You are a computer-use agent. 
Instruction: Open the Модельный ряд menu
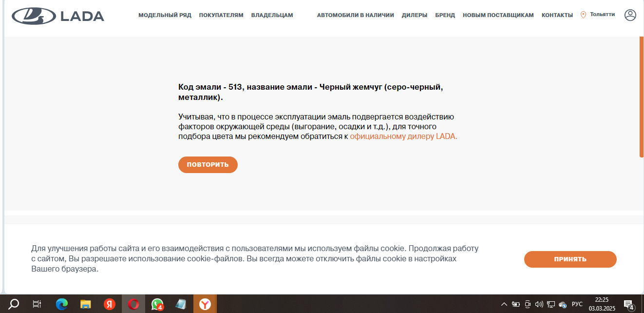(x=165, y=15)
